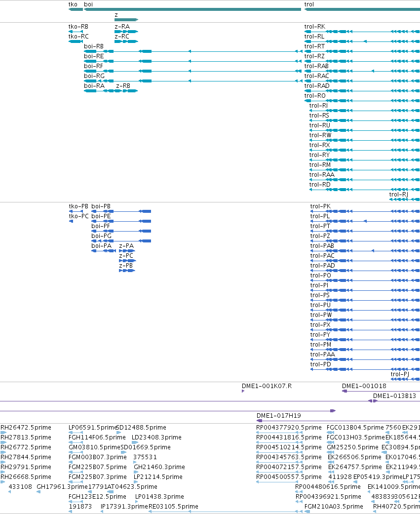Open transcript label trol-RT
The image size is (420, 514).
[314, 46]
